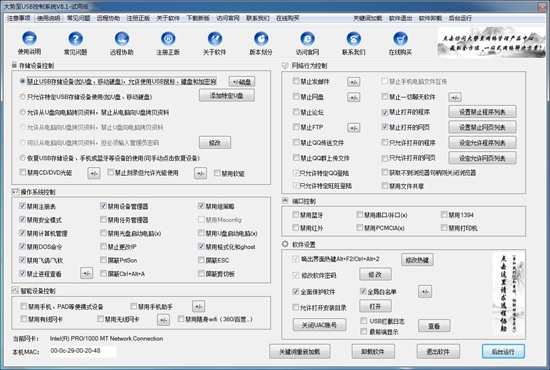Select the 禁止USB存储设备 radio option
Image resolution: width=550 pixels, height=370 pixels.
[22, 81]
